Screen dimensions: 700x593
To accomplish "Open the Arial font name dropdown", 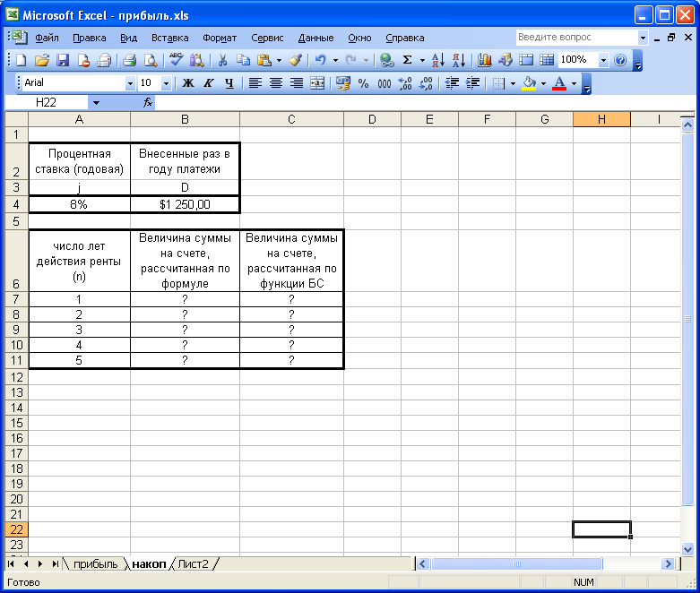I will (x=130, y=83).
